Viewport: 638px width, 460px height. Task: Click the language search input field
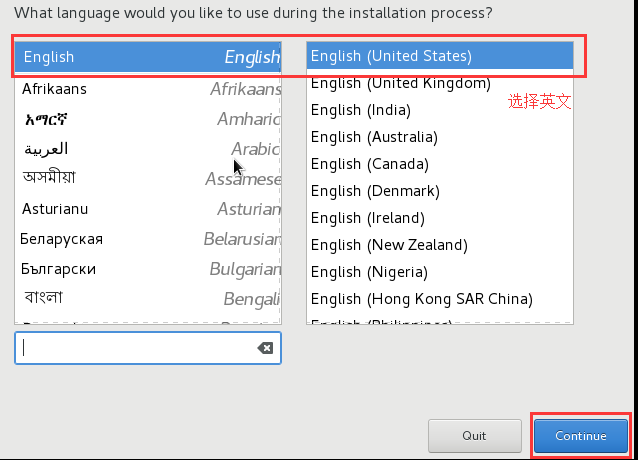click(135, 348)
